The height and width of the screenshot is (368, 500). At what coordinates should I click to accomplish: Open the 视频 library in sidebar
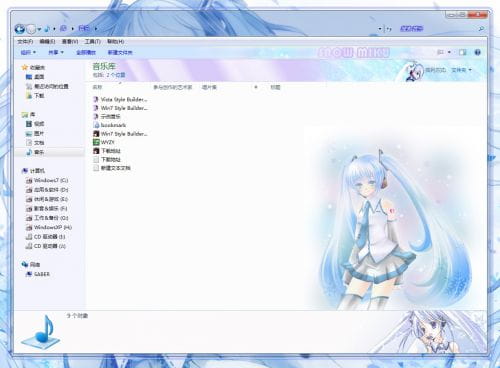(x=35, y=124)
